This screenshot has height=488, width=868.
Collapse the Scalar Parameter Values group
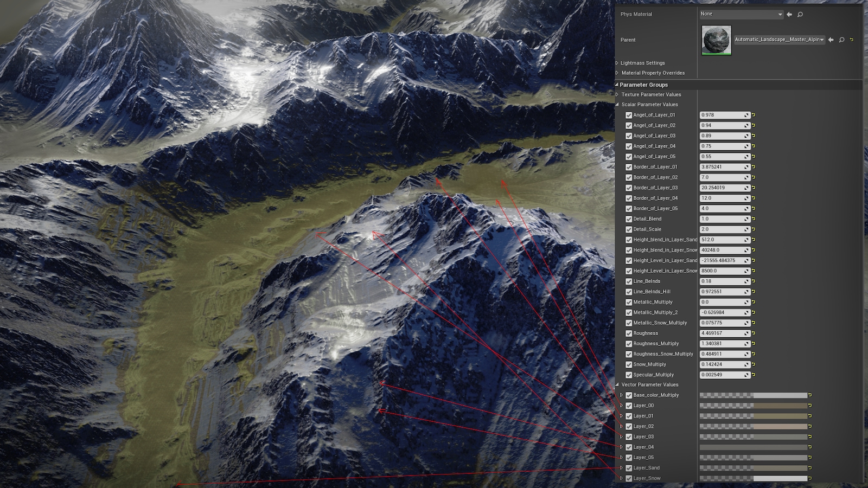[617, 105]
